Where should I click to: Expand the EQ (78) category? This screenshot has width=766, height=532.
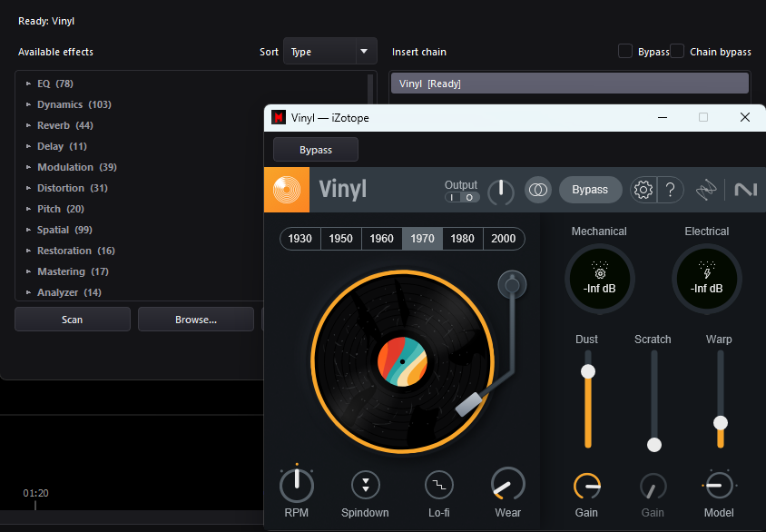29,84
